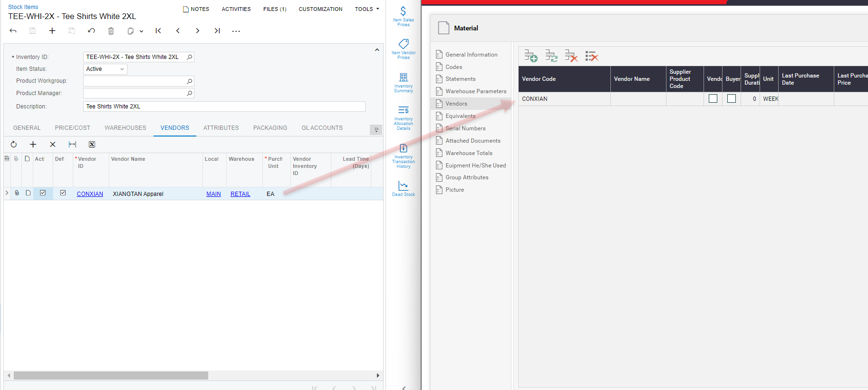
Task: Open the more actions ellipsis menu
Action: coord(236,31)
